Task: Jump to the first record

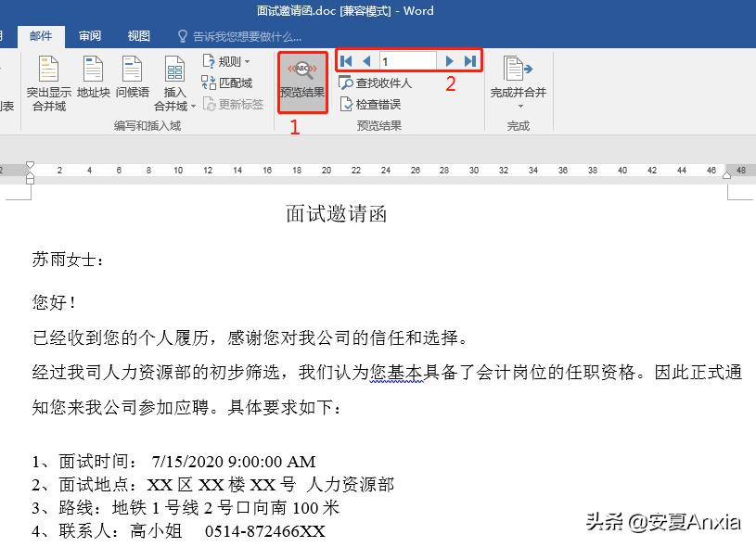Action: click(x=346, y=60)
